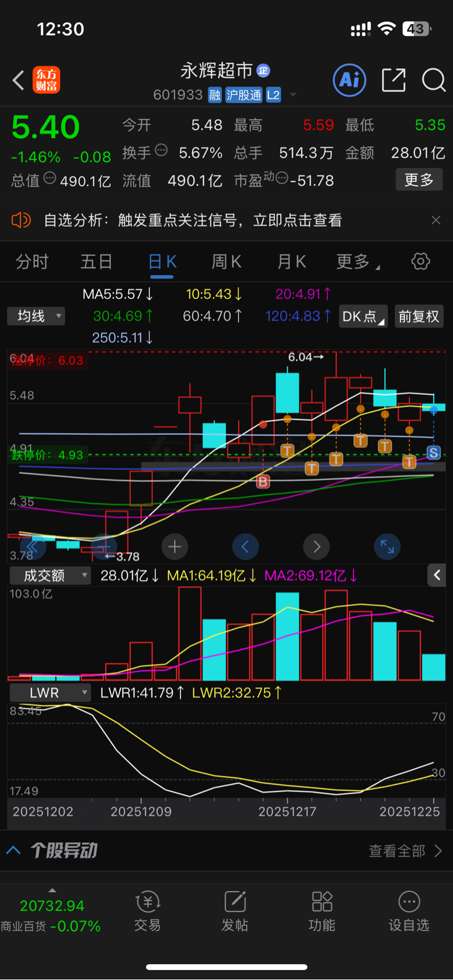Open the 东方财富 logo icon
453x980 pixels.
click(x=46, y=80)
